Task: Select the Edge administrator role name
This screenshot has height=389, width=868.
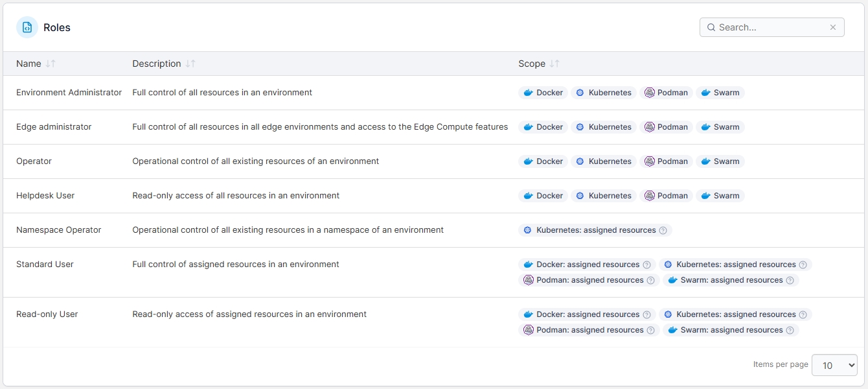Action: point(54,127)
